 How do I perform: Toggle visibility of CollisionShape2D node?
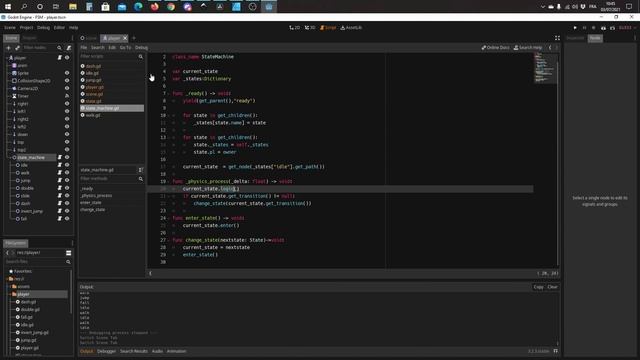67,81
